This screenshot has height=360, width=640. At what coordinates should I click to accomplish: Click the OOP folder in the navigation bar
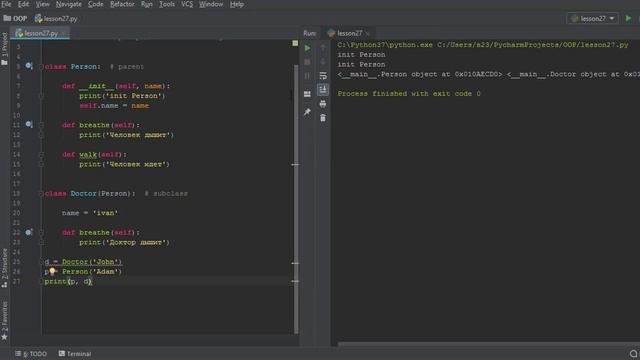click(15, 18)
